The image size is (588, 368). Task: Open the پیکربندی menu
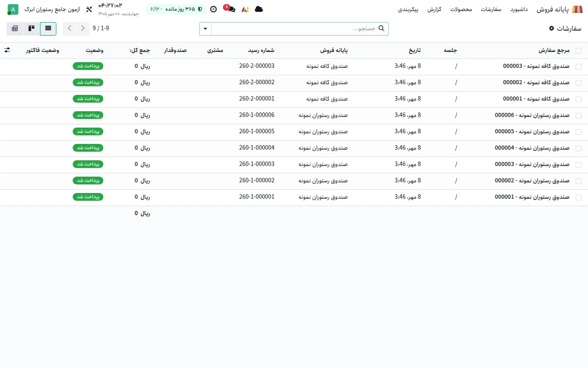(x=408, y=9)
